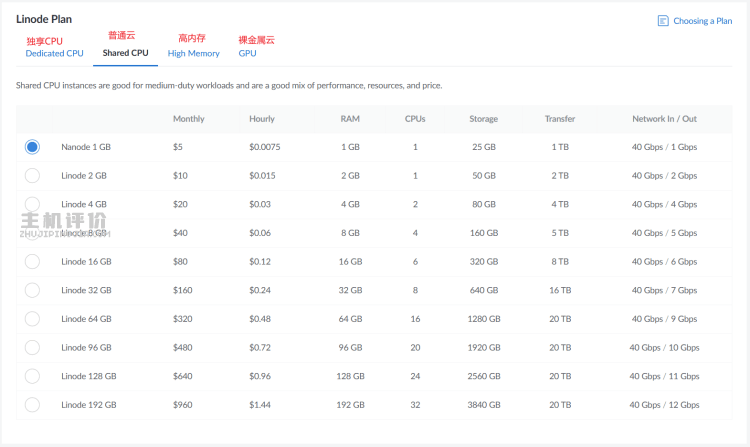Viewport: 750px width, 447px height.
Task: Click the Linode 4 GB plan name
Action: pyautogui.click(x=84, y=204)
